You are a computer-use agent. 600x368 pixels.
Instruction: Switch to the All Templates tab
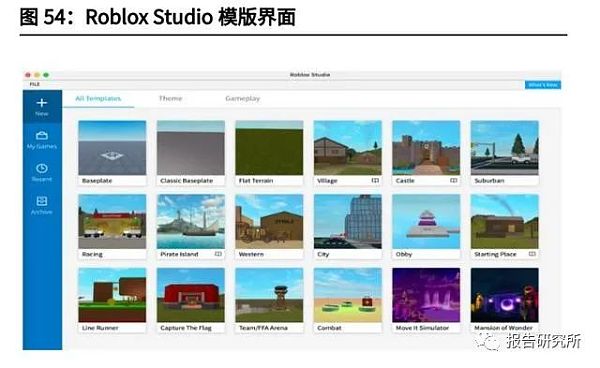click(x=98, y=99)
